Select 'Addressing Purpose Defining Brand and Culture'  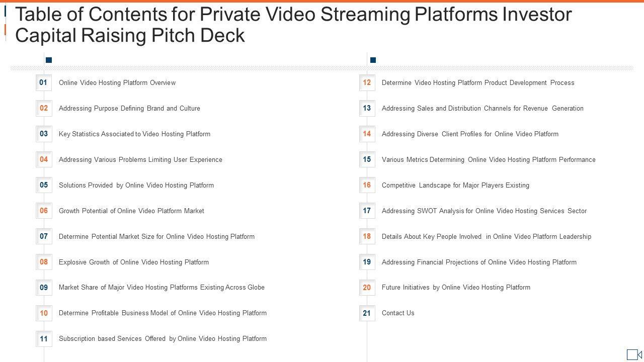(x=129, y=108)
